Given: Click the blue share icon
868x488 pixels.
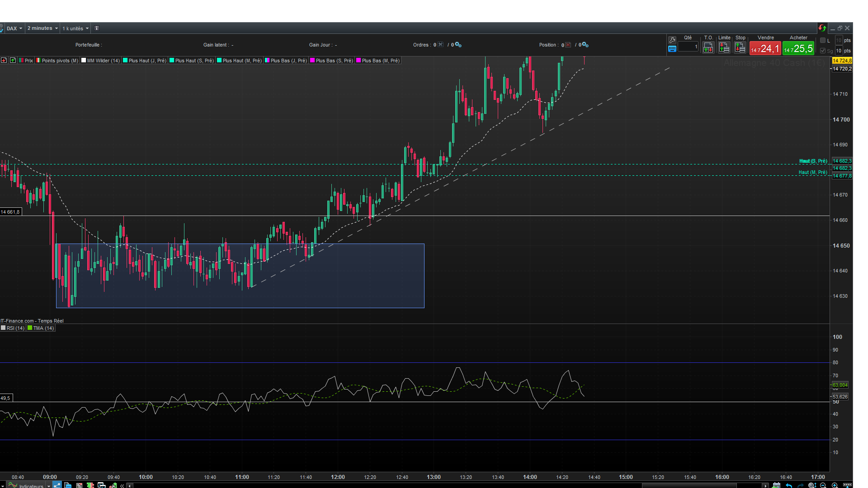Looking at the screenshot, I should pyautogui.click(x=57, y=485).
